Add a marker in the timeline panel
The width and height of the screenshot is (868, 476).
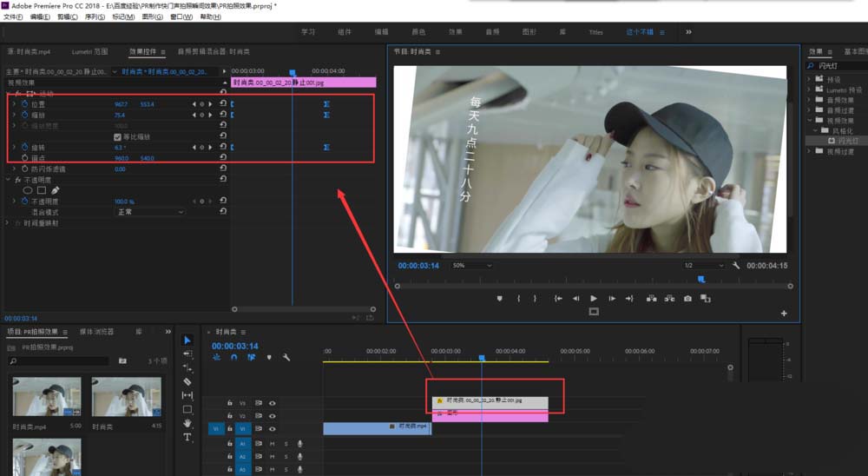269,357
